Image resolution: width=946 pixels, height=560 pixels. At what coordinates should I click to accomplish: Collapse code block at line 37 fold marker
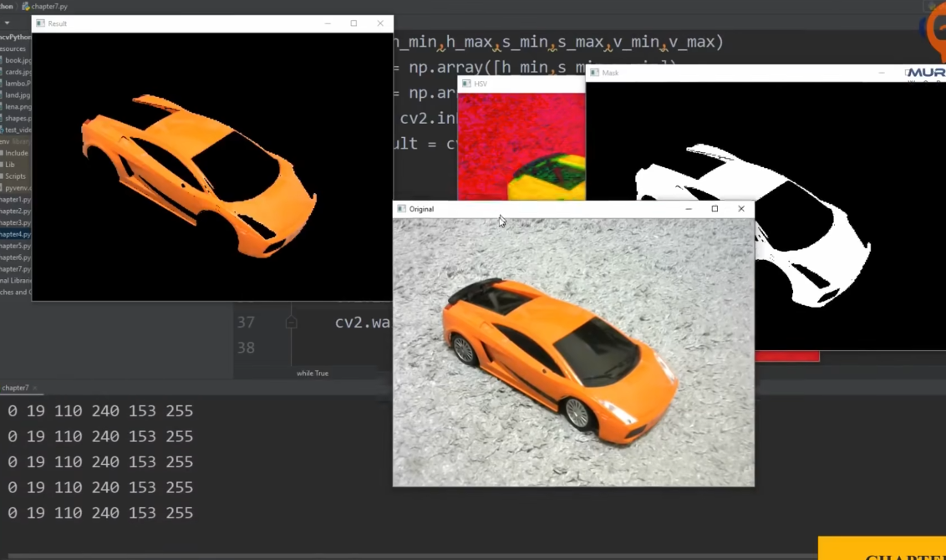pyautogui.click(x=292, y=323)
